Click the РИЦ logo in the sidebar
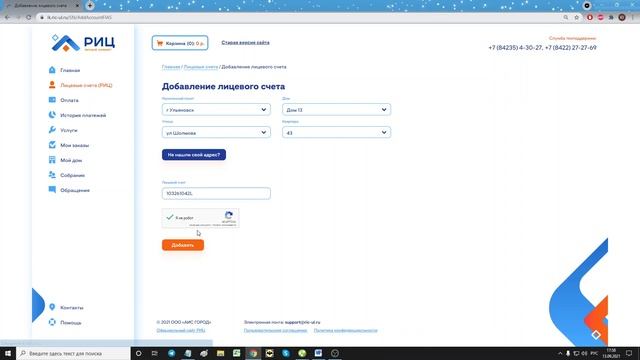The image size is (640, 360). tap(83, 43)
